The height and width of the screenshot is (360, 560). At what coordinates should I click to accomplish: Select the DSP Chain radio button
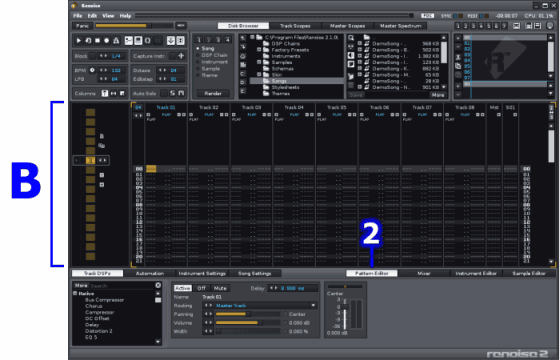(x=198, y=55)
